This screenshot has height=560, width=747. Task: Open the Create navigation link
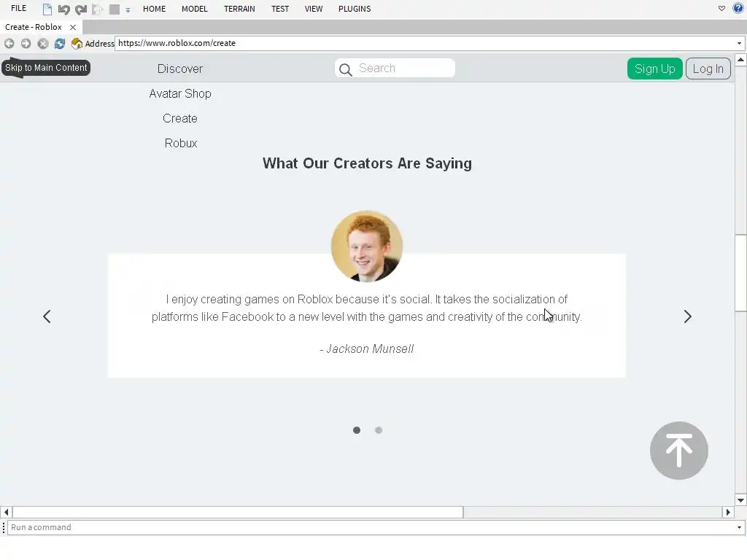pos(180,118)
